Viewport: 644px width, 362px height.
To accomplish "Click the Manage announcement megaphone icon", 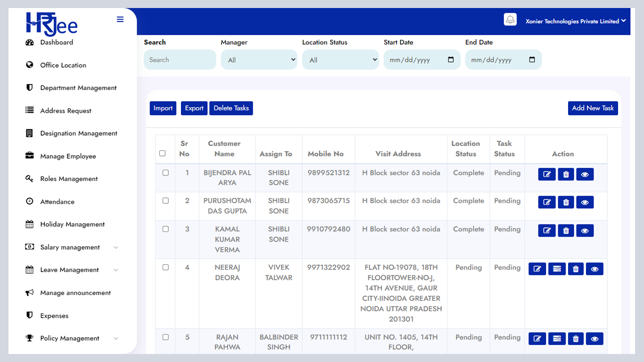I will tap(30, 293).
